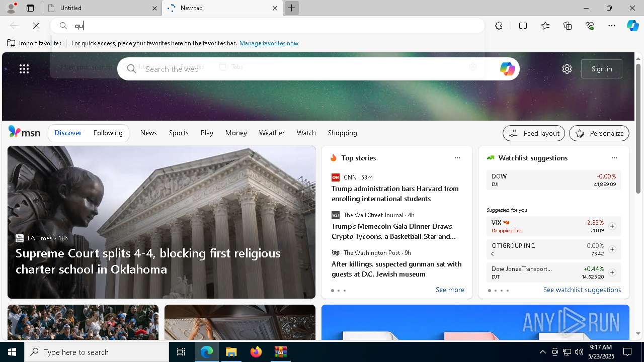This screenshot has height=362, width=644.
Task: Open Browser essentials heart icon
Action: [x=590, y=26]
